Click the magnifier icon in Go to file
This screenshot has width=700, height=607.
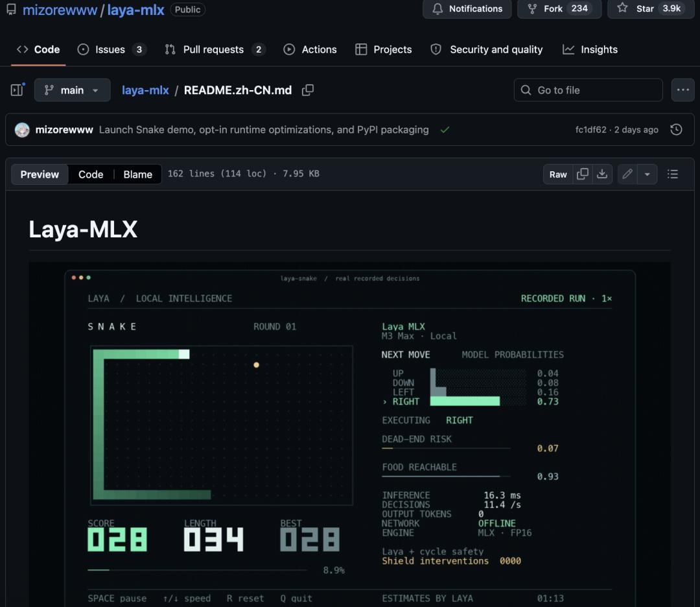coord(526,90)
